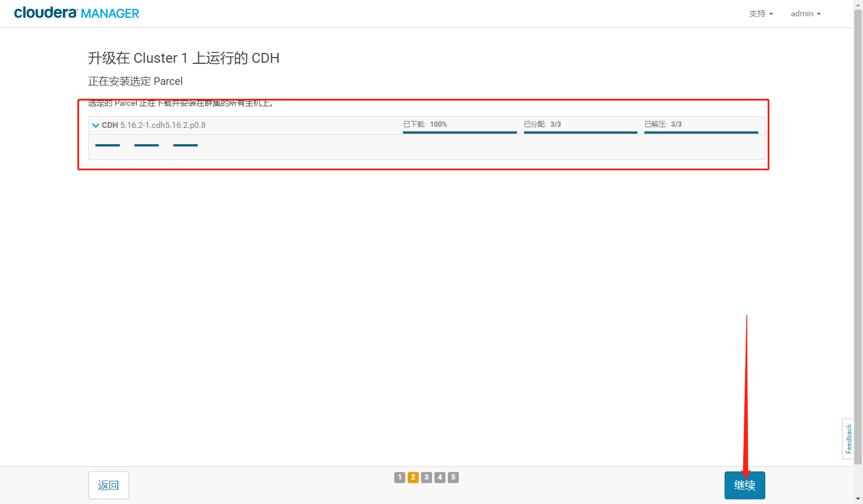The height and width of the screenshot is (504, 863).
Task: Click the second host progress bar
Action: pos(147,145)
